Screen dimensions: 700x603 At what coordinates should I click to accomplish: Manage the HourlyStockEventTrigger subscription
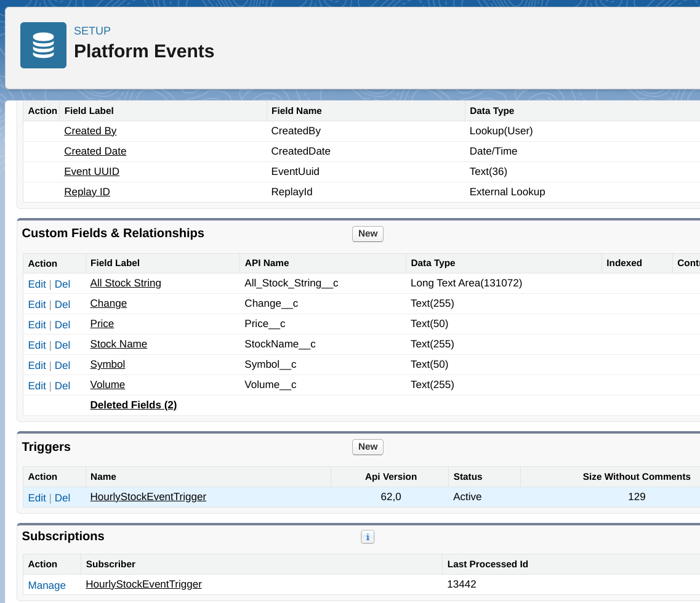click(x=47, y=585)
